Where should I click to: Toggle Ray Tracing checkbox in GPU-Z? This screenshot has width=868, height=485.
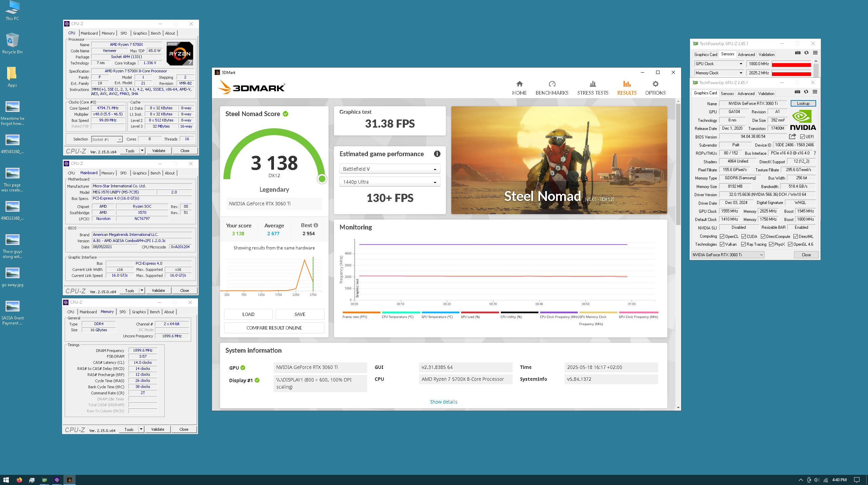coord(743,244)
